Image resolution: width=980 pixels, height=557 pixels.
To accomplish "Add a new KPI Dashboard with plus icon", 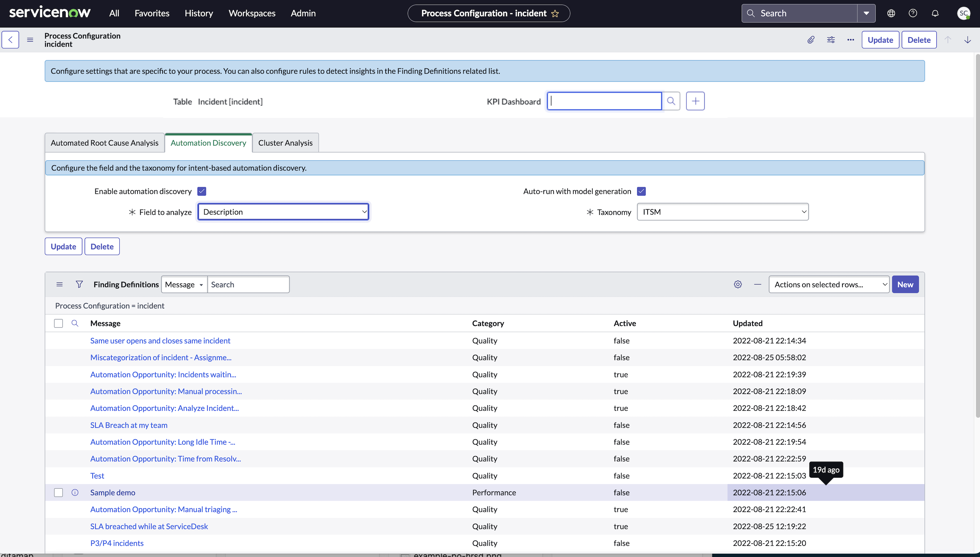I will tap(696, 101).
